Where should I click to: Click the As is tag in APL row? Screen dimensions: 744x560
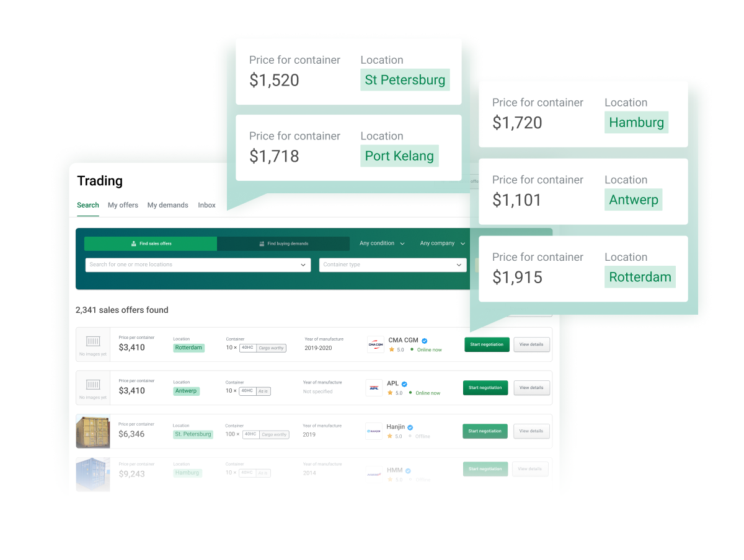(263, 392)
